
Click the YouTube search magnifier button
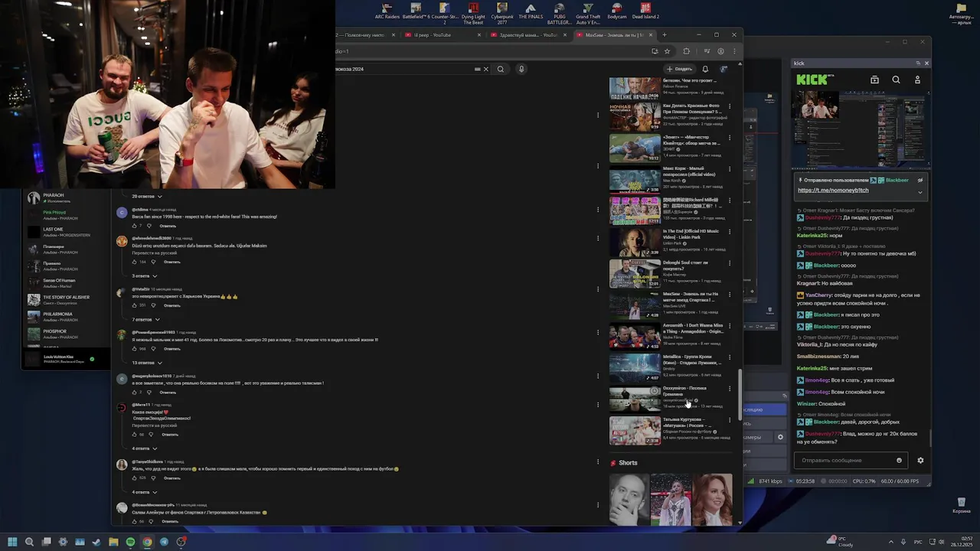pyautogui.click(x=501, y=69)
